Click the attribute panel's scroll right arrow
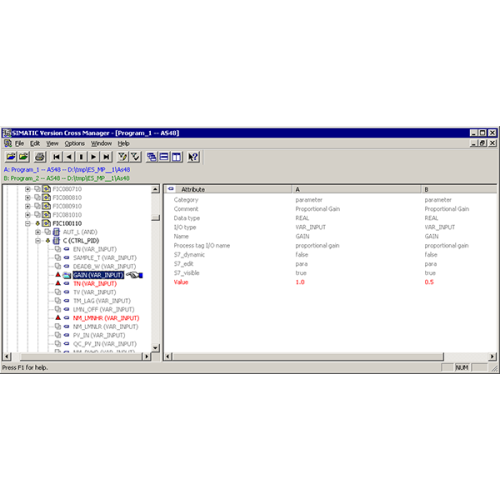The height and width of the screenshot is (500, 500). tap(493, 356)
